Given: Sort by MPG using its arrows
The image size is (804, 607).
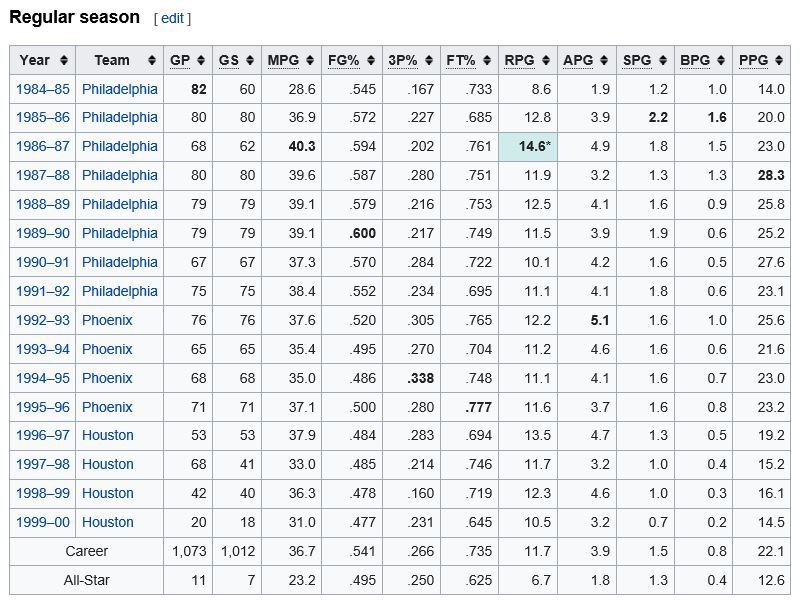Looking at the screenshot, I should (310, 61).
